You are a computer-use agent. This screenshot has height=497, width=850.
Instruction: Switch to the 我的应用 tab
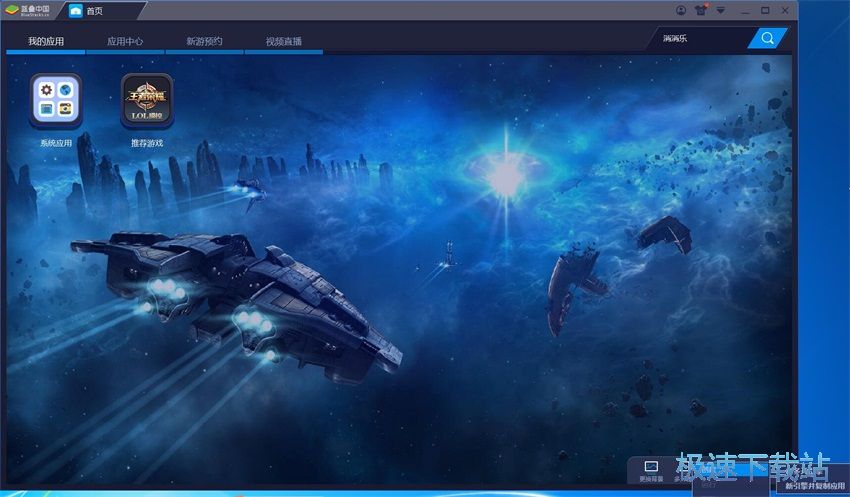(46, 41)
